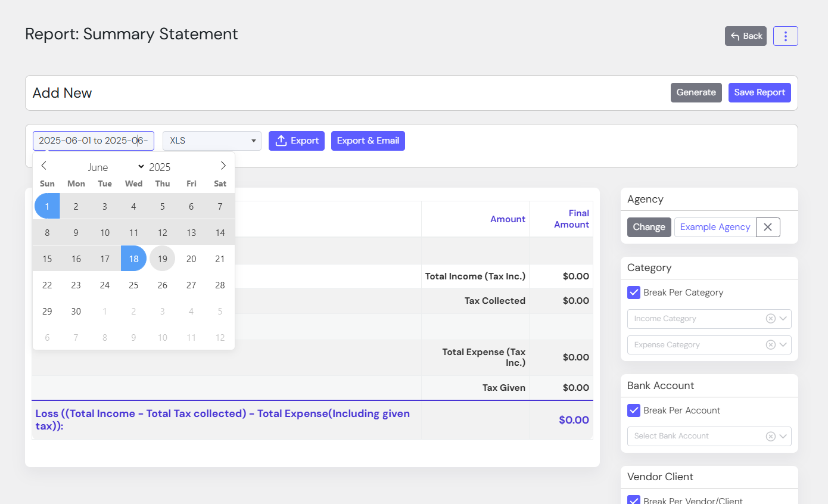Image resolution: width=828 pixels, height=504 pixels.
Task: Clear the Expense Category selection icon
Action: (770, 345)
